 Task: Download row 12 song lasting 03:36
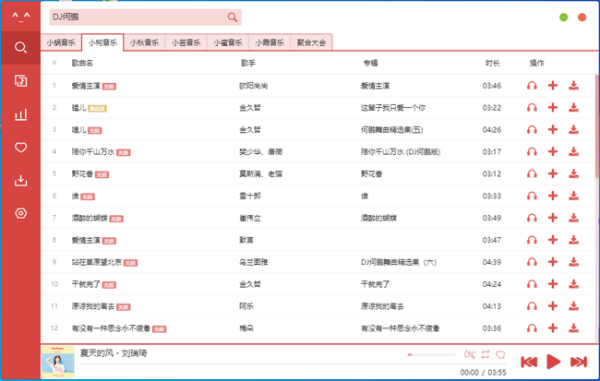click(573, 328)
